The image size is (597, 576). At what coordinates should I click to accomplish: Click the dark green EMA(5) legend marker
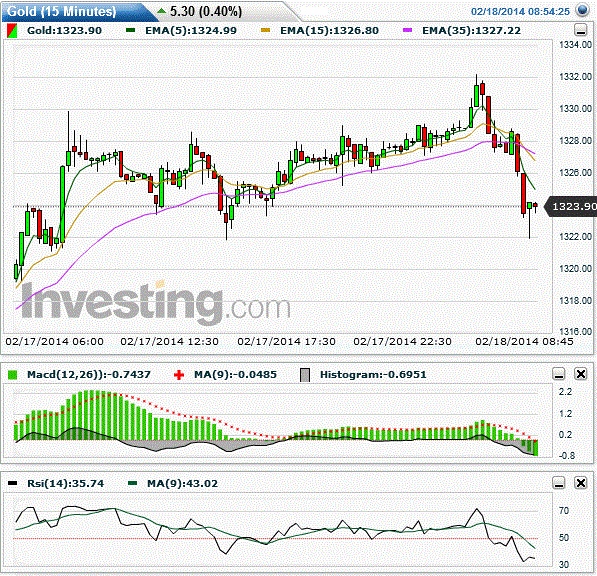click(x=131, y=30)
